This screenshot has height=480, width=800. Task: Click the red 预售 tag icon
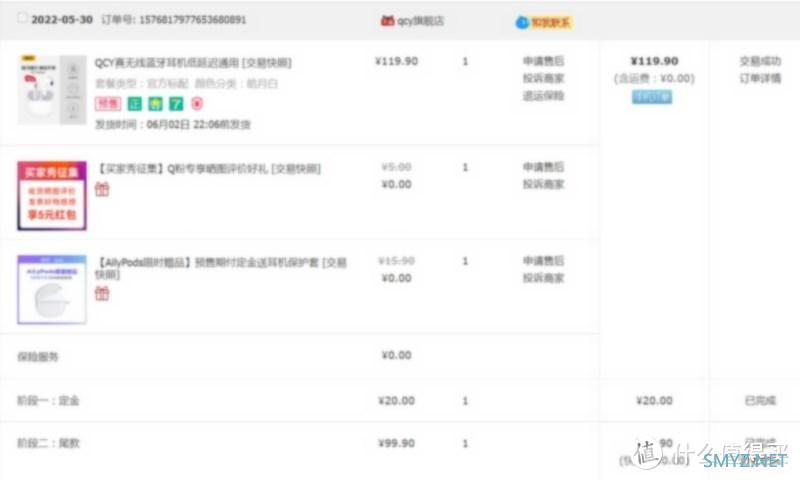coord(108,104)
